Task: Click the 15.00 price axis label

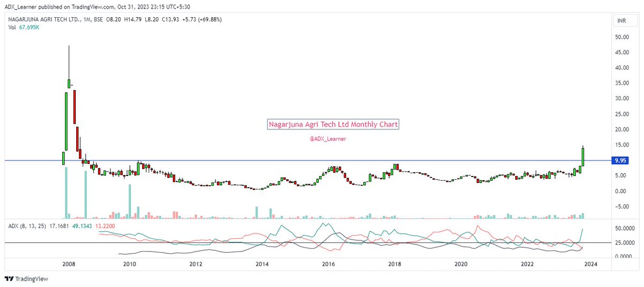Action: (x=622, y=144)
